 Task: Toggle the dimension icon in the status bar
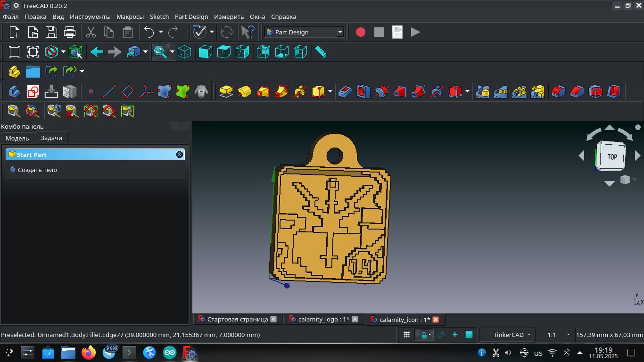point(441,335)
